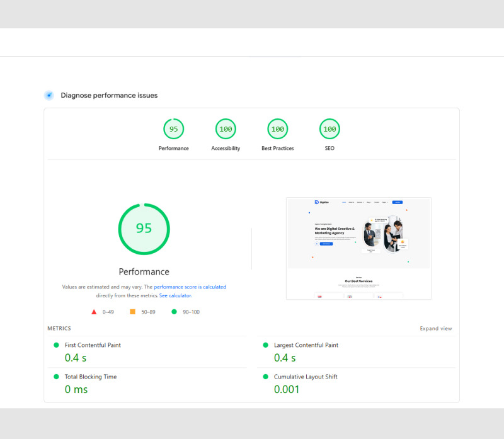Select the Accessibility score gauge showing 100

pyautogui.click(x=226, y=129)
